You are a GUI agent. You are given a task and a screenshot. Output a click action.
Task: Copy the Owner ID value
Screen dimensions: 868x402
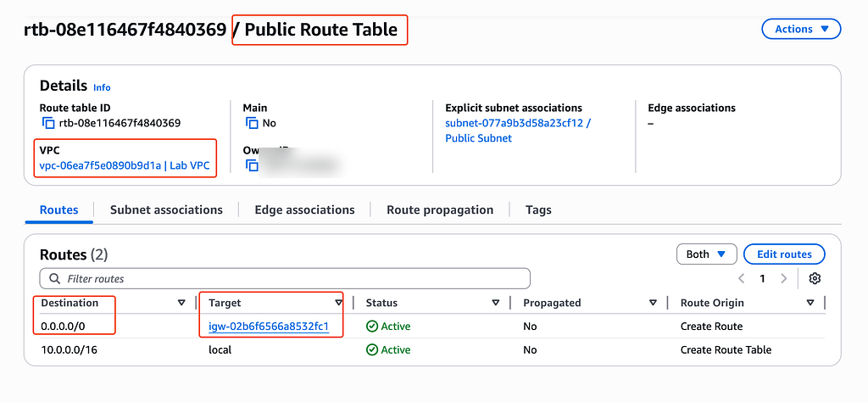pyautogui.click(x=252, y=165)
